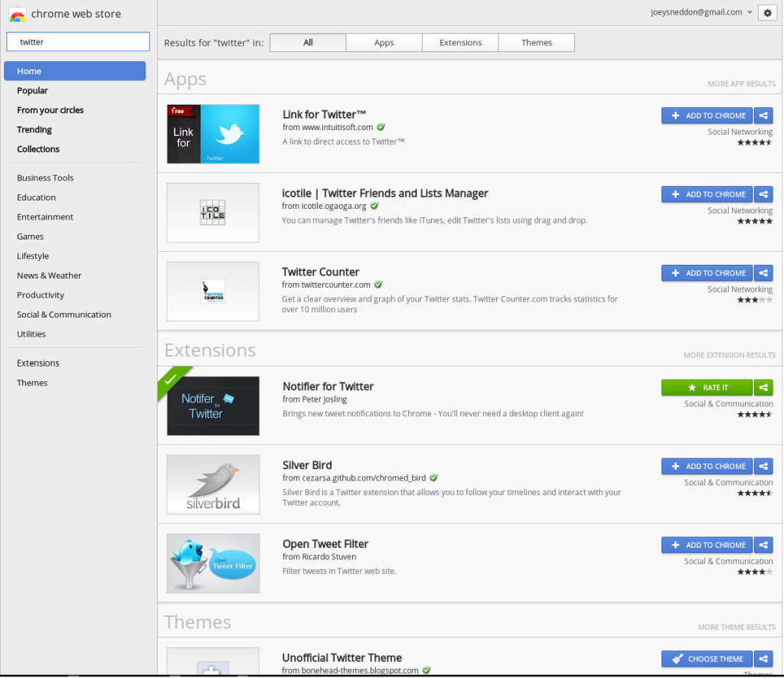The image size is (784, 678).
Task: Share the icotile Twitter Friends app
Action: (x=763, y=194)
